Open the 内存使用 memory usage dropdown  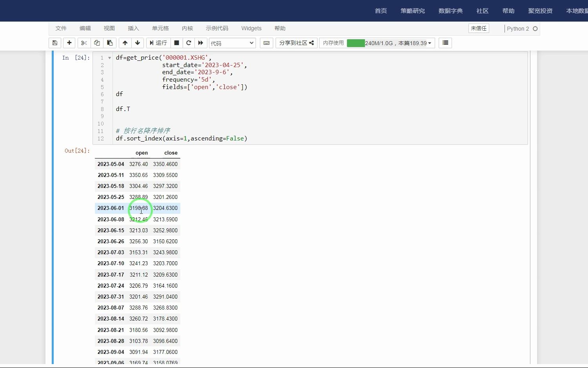pos(377,43)
